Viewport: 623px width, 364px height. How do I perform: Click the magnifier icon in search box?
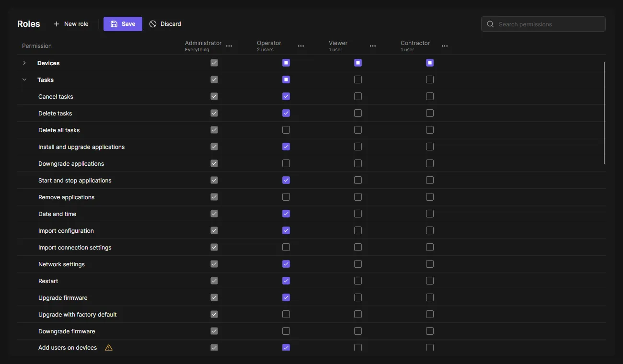click(x=490, y=24)
